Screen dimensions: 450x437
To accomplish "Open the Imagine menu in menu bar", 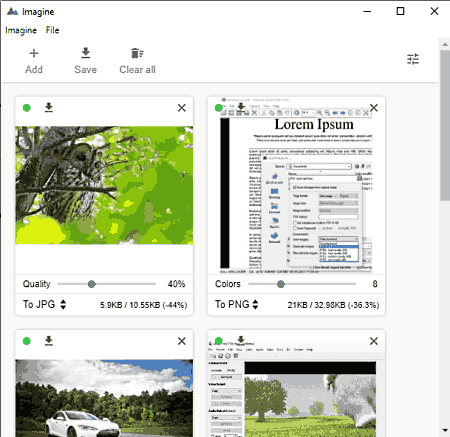I will 21,30.
